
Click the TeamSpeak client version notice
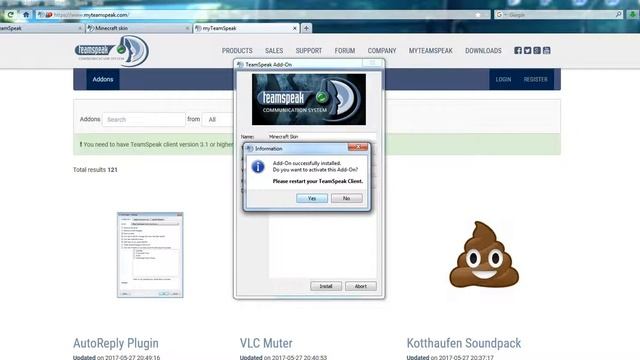coord(156,144)
